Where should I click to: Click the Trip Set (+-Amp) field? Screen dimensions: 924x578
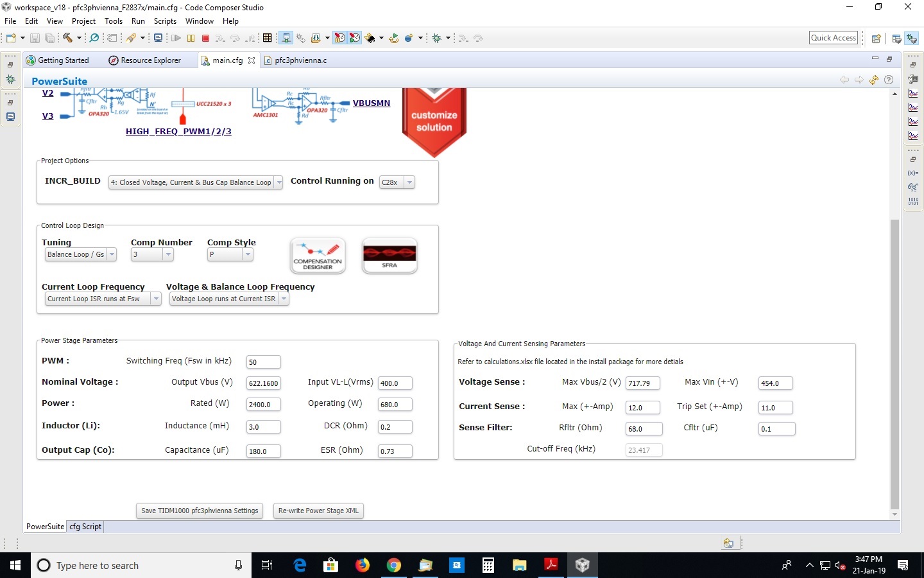tap(776, 408)
